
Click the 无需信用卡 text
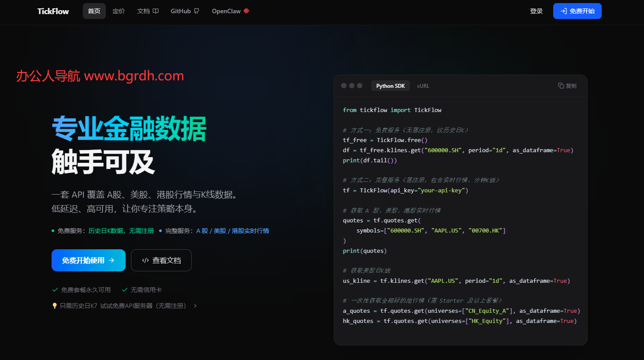pyautogui.click(x=146, y=290)
